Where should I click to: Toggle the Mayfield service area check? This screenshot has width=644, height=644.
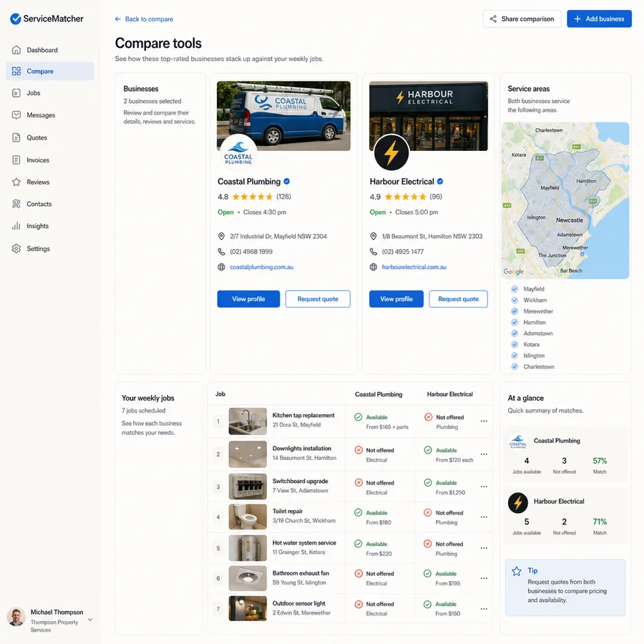click(514, 289)
